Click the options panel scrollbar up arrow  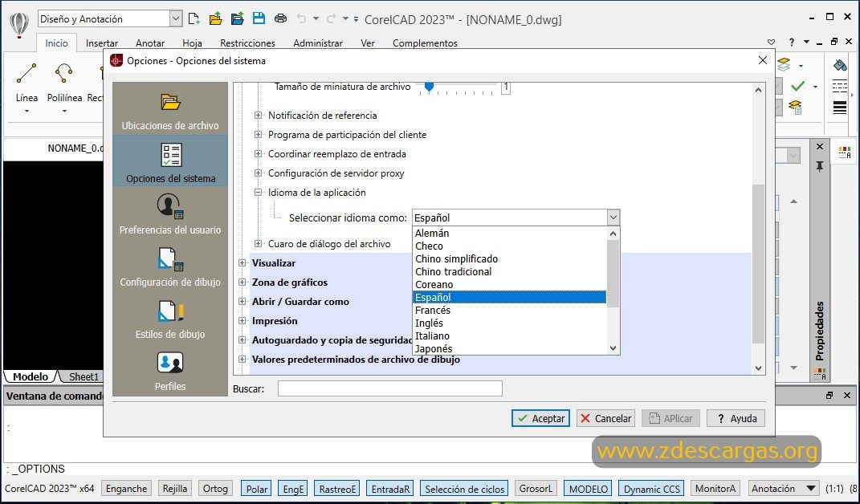point(759,90)
